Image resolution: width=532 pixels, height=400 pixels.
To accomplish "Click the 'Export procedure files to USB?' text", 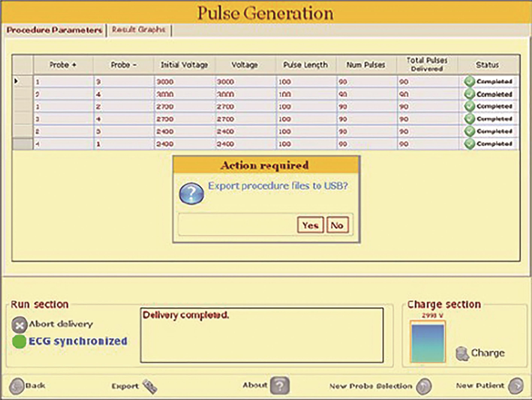I will click(278, 186).
